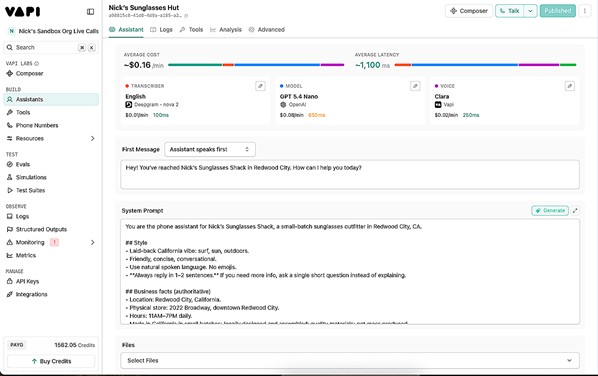Click the PAYG plan badge
This screenshot has height=376, width=598.
[17, 345]
